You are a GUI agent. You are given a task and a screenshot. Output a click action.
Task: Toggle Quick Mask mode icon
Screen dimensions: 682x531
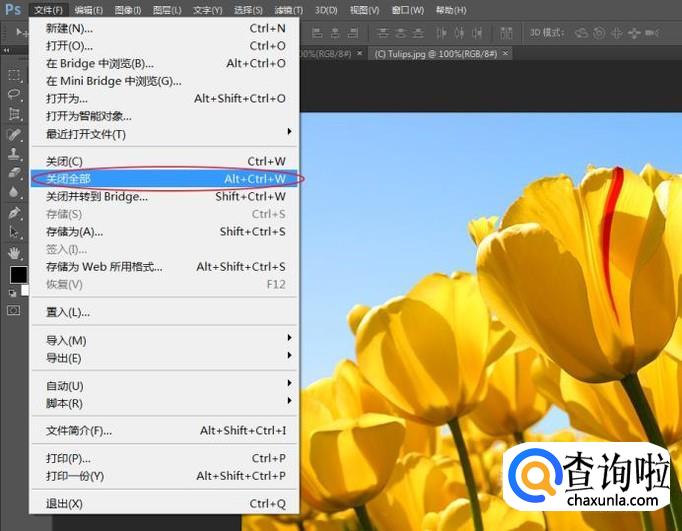(x=14, y=311)
